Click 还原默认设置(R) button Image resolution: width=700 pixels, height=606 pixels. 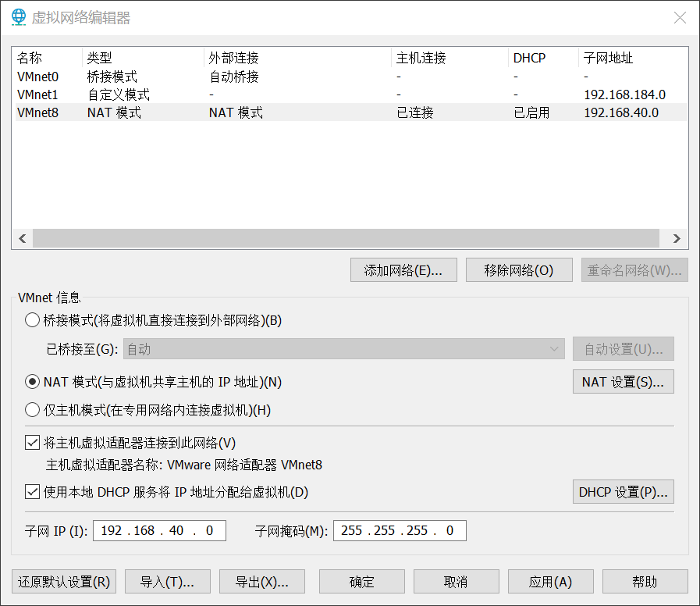pos(64,582)
